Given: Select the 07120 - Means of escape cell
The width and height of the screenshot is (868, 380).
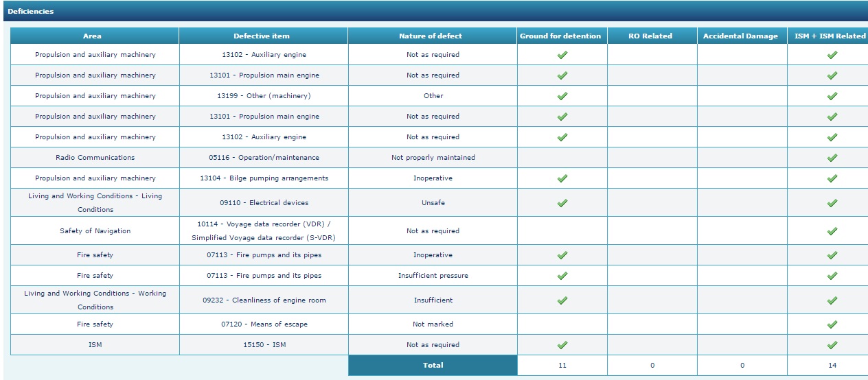Looking at the screenshot, I should 264,324.
